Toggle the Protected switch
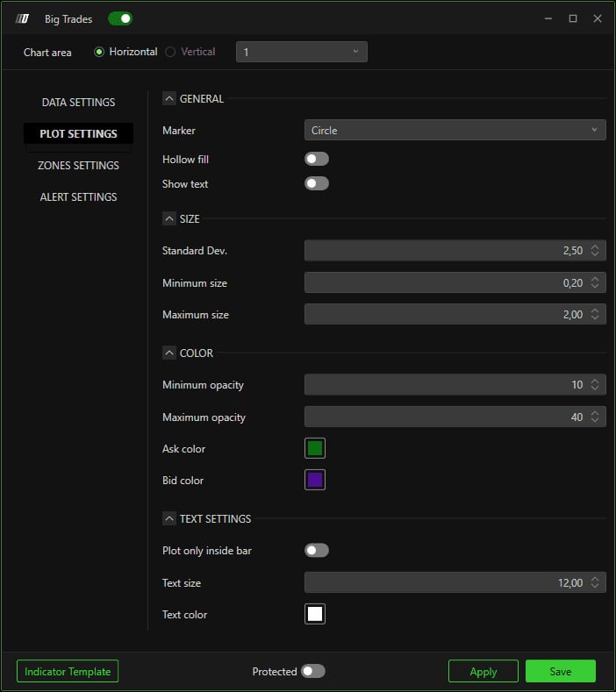The width and height of the screenshot is (616, 692). 313,671
